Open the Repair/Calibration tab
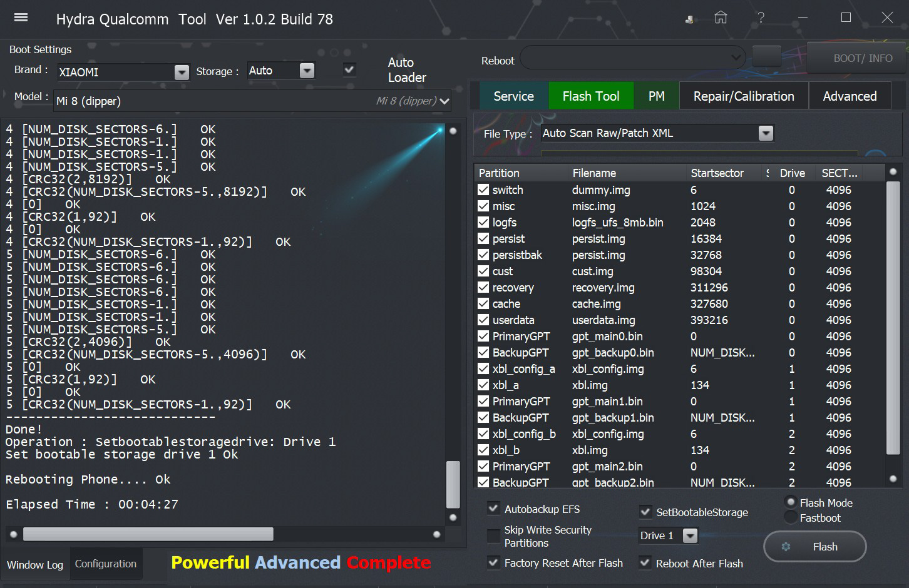The height and width of the screenshot is (588, 909). 744,96
